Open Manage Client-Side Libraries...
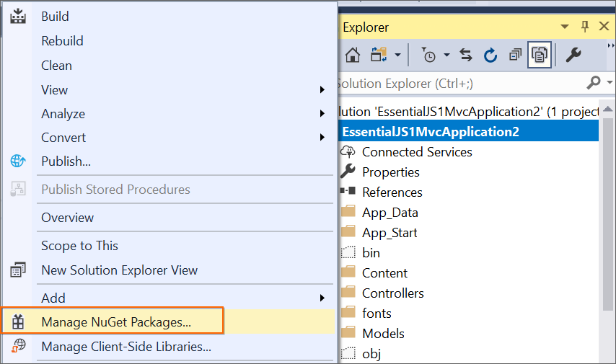Viewport: 616px width, 364px height. click(169, 346)
